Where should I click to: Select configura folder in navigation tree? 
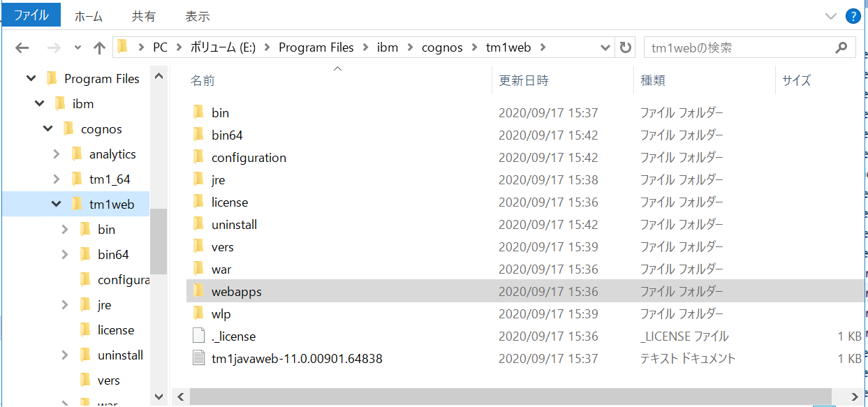pyautogui.click(x=124, y=280)
